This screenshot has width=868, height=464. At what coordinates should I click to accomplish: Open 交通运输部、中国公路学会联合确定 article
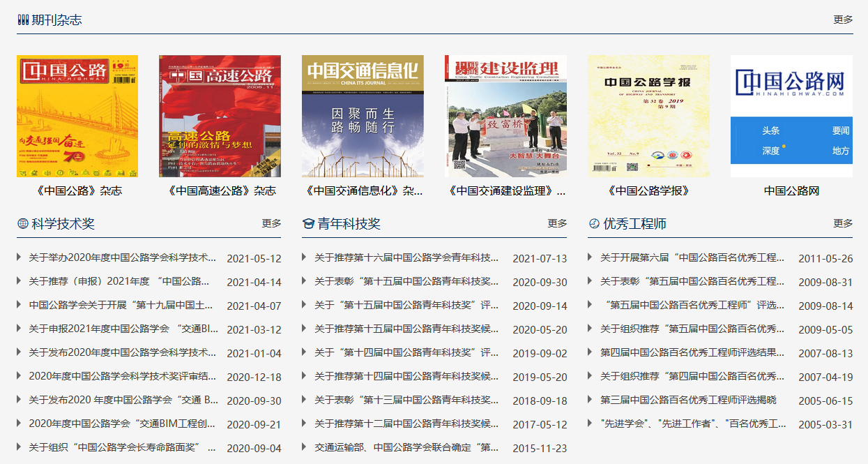click(406, 447)
